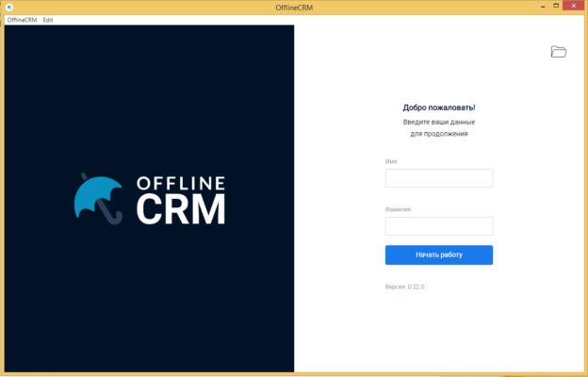Viewport: 588px width, 377px height.
Task: Click the OFFLINE word in the logo
Action: tap(181, 183)
